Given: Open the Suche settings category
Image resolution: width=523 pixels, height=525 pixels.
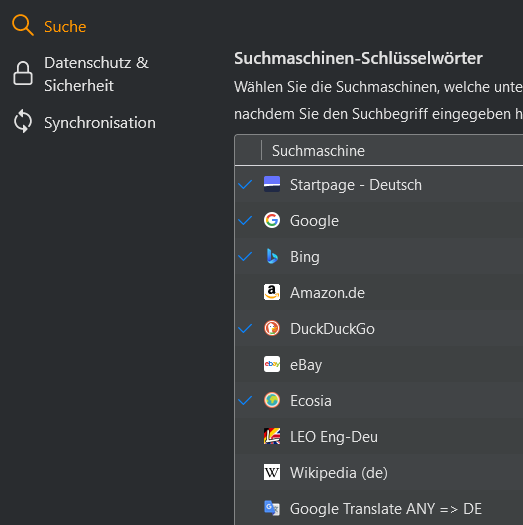Looking at the screenshot, I should point(65,26).
